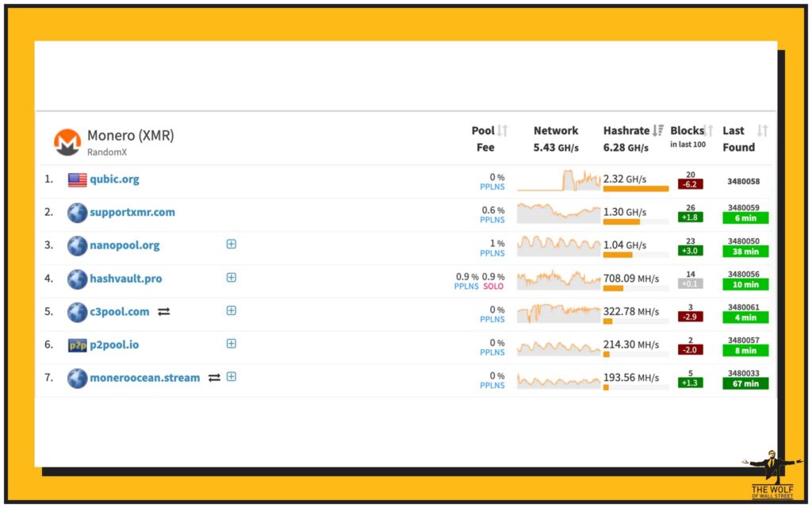Image resolution: width=812 pixels, height=508 pixels.
Task: Expand hashvault.pro details with plus icon
Action: tap(232, 277)
